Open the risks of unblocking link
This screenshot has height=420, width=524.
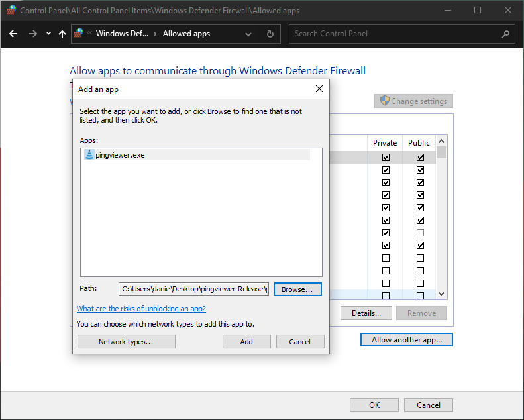(141, 309)
